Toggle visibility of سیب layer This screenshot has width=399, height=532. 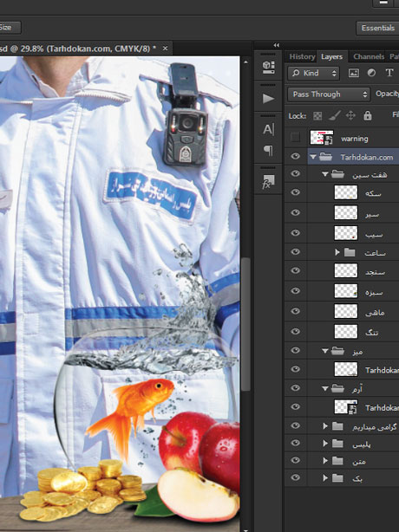click(x=296, y=233)
